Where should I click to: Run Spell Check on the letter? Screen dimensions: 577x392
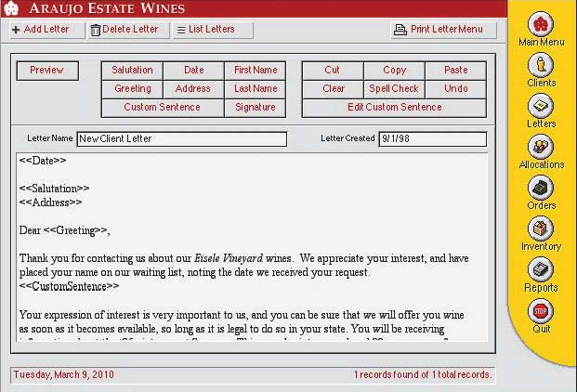click(x=394, y=88)
